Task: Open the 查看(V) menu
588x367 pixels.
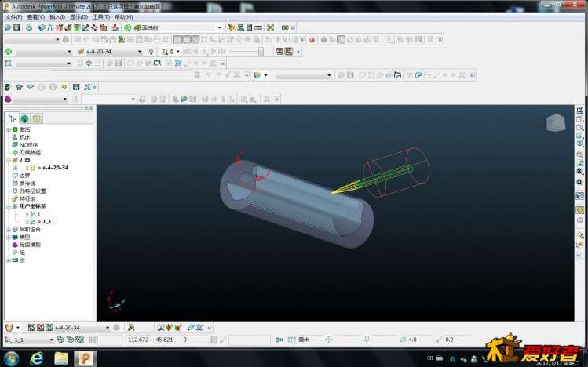Action: coord(36,16)
